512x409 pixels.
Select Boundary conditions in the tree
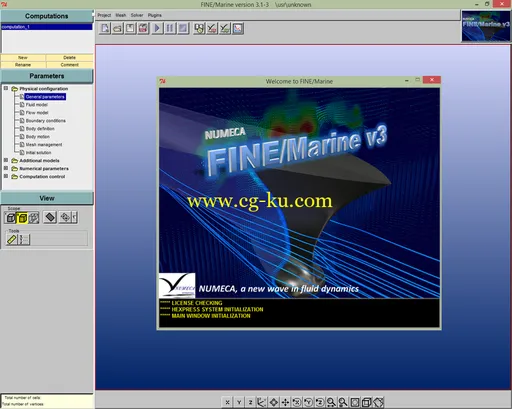click(x=46, y=121)
